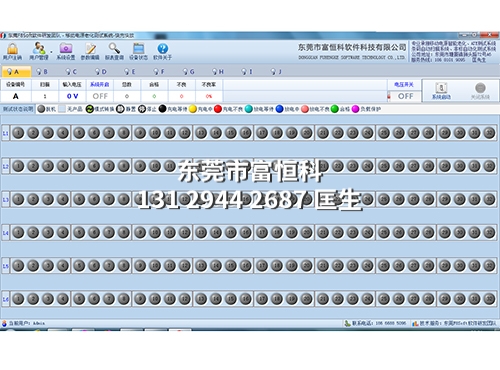Screen dimensions: 500x370
Task: Expand the arrow beside user management
Action: pyautogui.click(x=51, y=52)
